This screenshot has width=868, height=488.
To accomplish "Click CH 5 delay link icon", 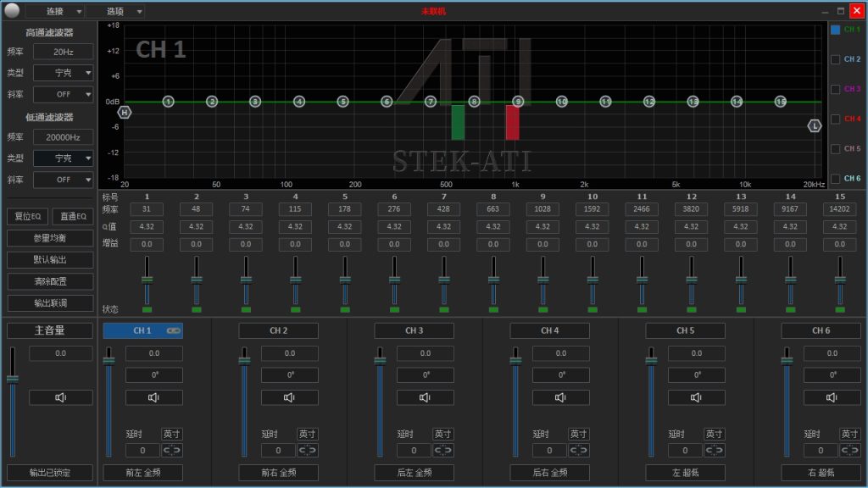I will click(714, 451).
